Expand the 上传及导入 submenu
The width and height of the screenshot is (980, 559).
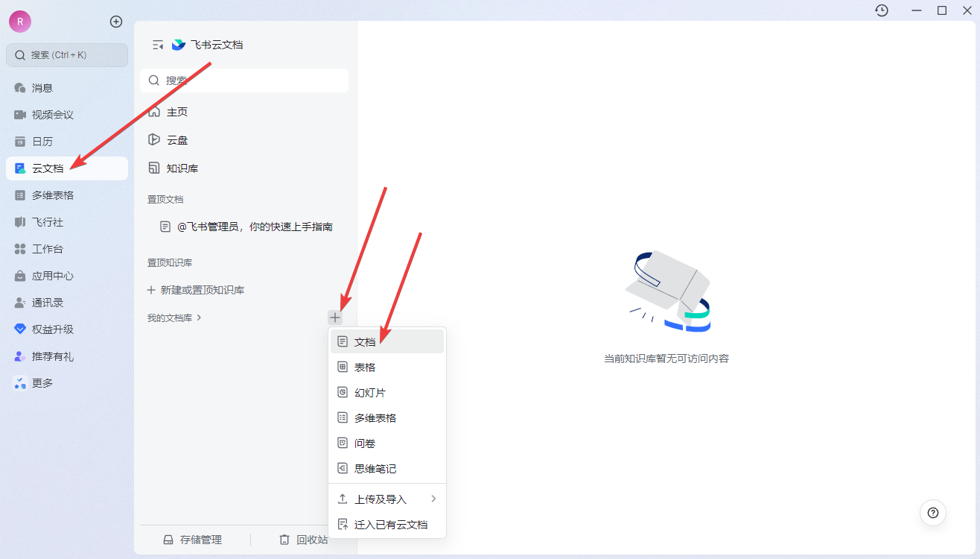[385, 499]
